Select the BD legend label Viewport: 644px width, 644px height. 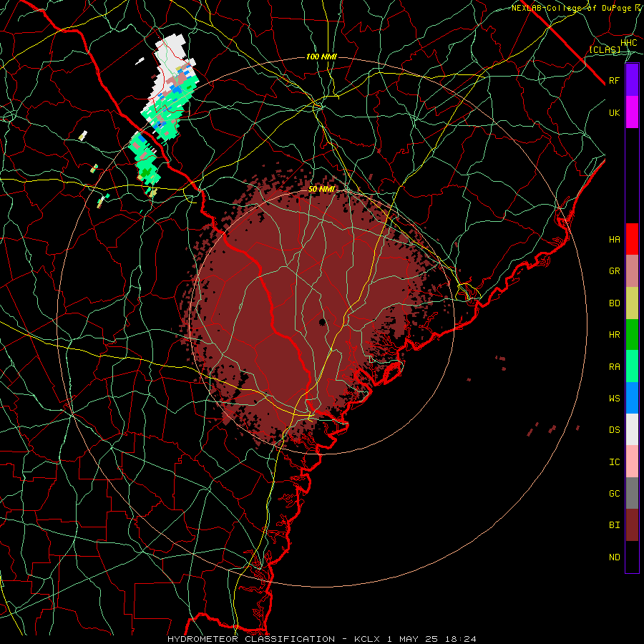pyautogui.click(x=615, y=303)
